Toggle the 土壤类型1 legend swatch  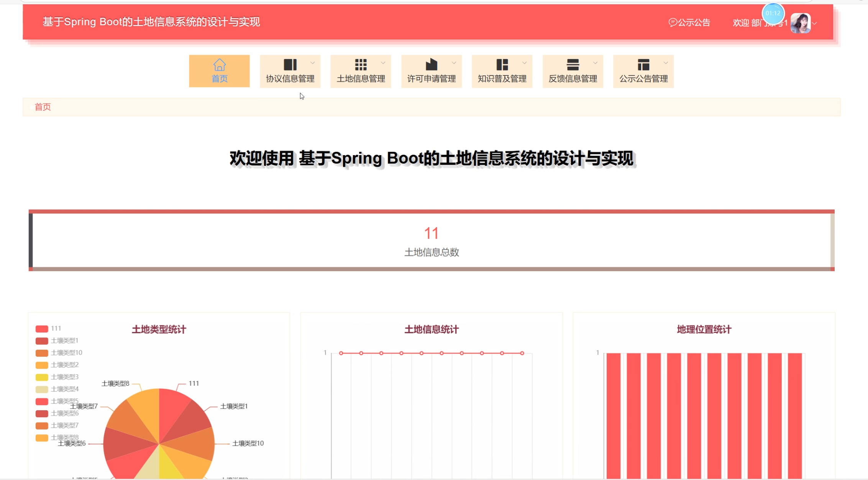point(42,341)
